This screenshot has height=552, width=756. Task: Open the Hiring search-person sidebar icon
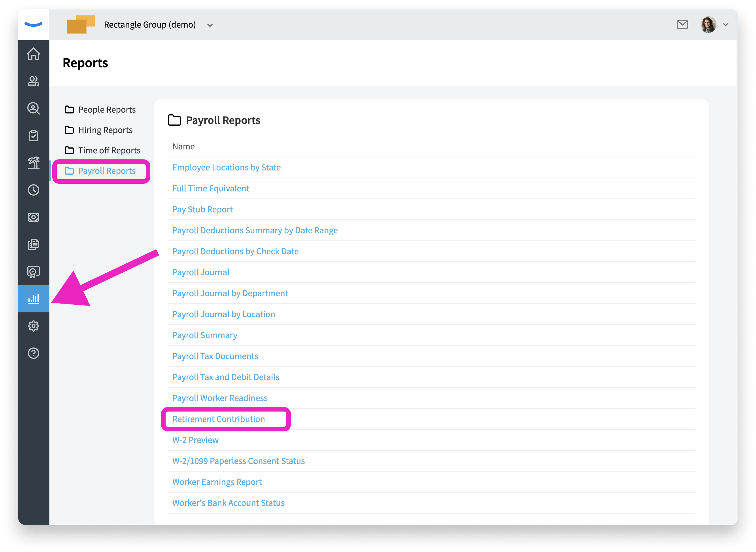(x=33, y=109)
